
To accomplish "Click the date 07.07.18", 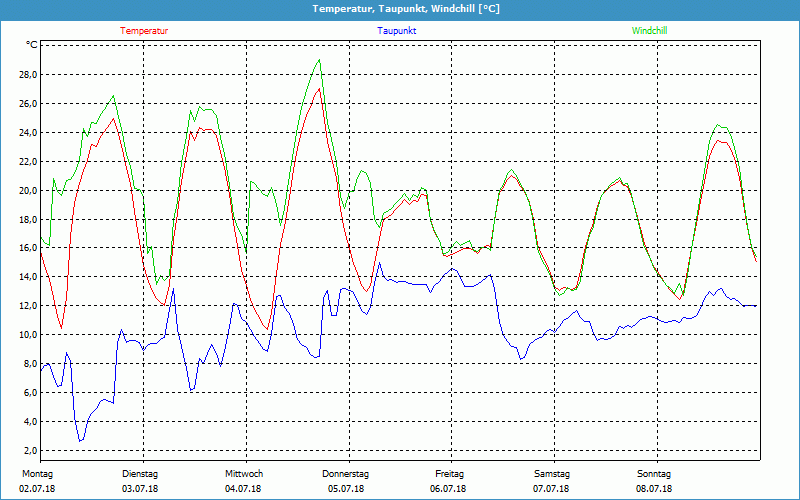I will coord(551,489).
